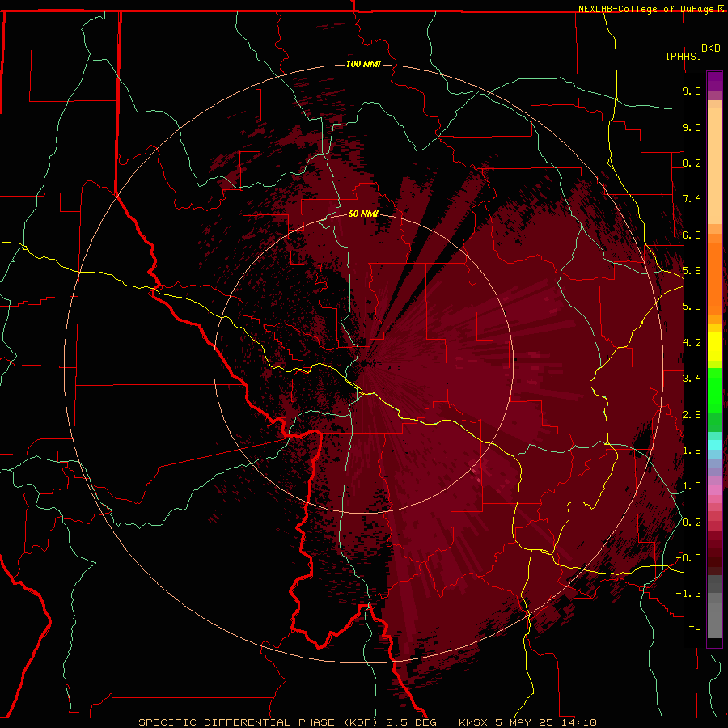Click the 9.0 scale value
728x728 pixels.
(x=692, y=127)
